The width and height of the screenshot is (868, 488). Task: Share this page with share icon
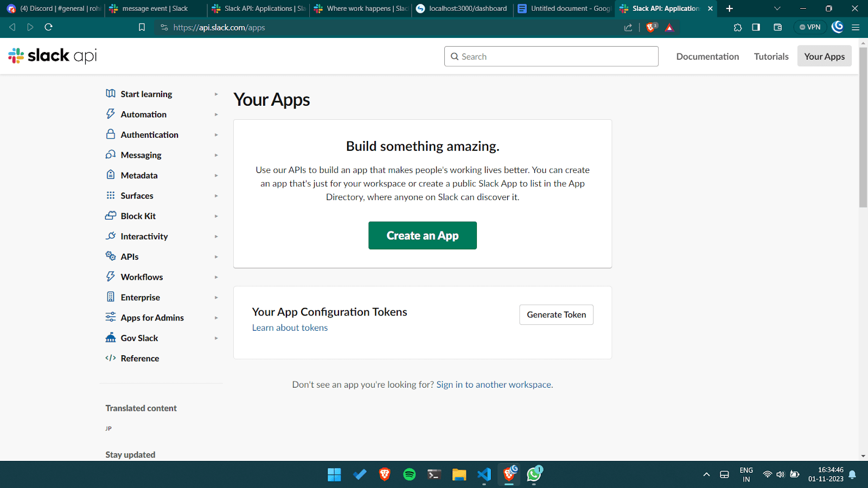pyautogui.click(x=628, y=27)
